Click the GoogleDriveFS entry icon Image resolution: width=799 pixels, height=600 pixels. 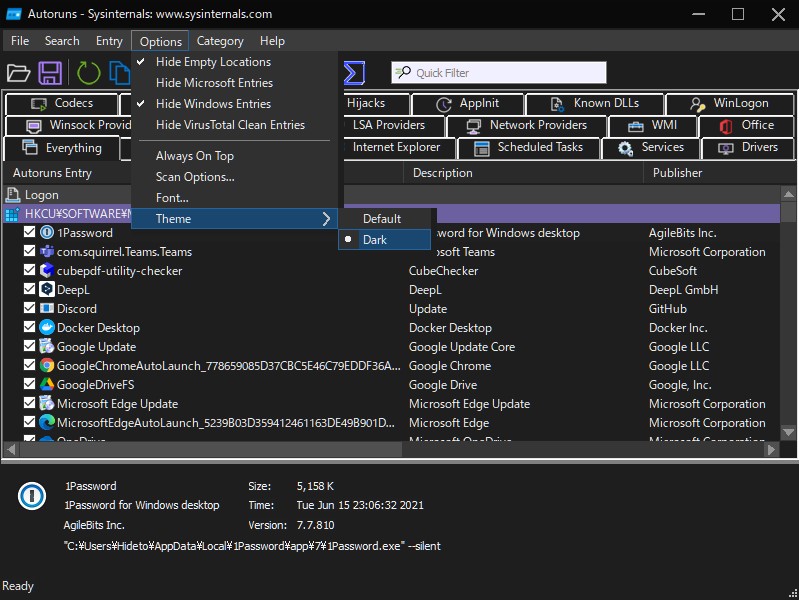tap(47, 384)
